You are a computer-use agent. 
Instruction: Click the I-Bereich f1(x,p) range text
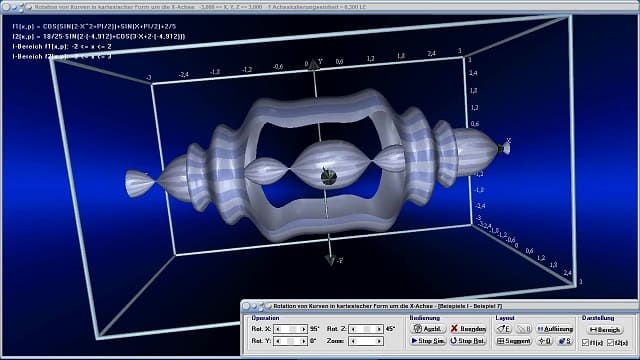[x=62, y=47]
